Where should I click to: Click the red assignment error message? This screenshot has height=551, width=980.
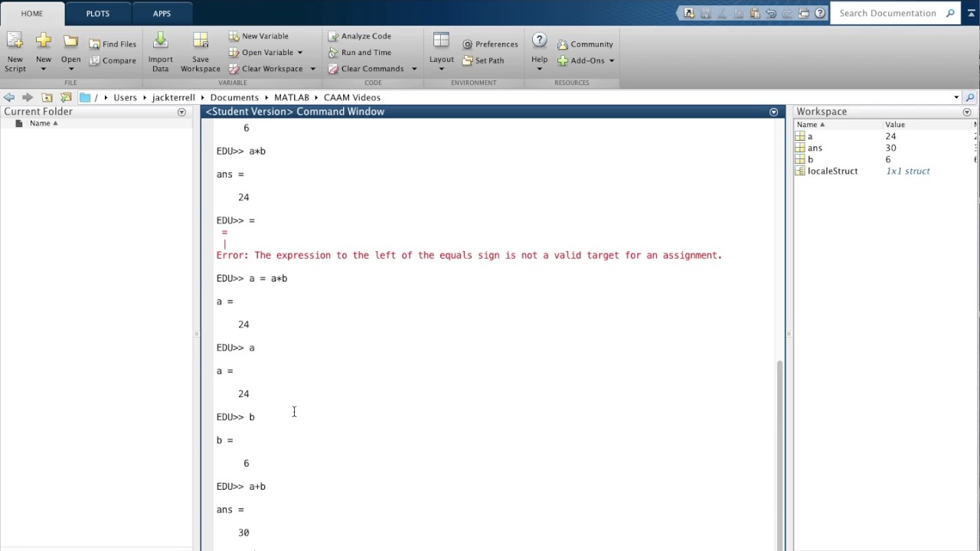[469, 256]
